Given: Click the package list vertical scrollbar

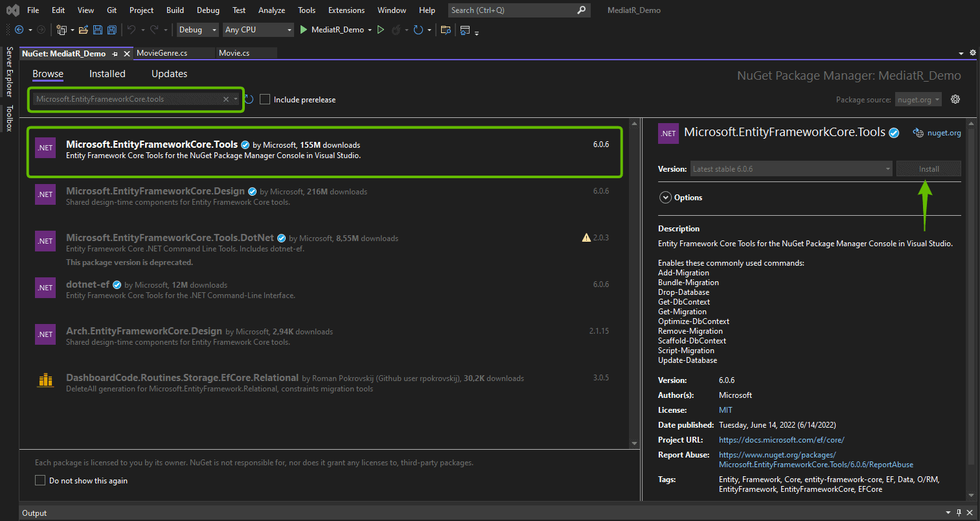Looking at the screenshot, I should tap(635, 283).
